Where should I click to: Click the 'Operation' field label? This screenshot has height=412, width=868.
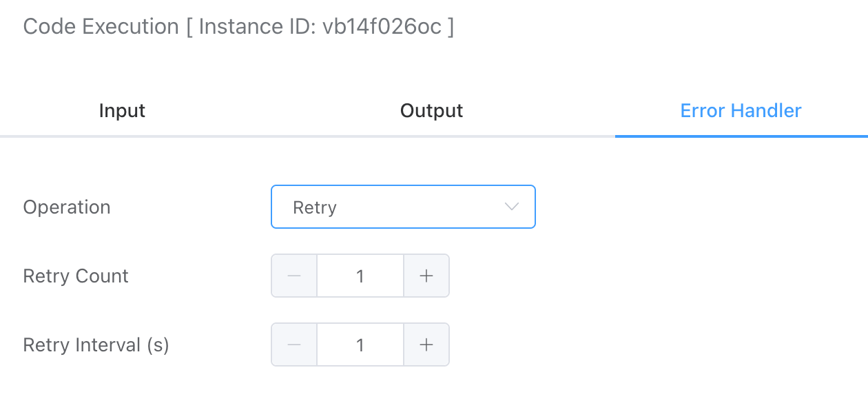[x=67, y=207]
